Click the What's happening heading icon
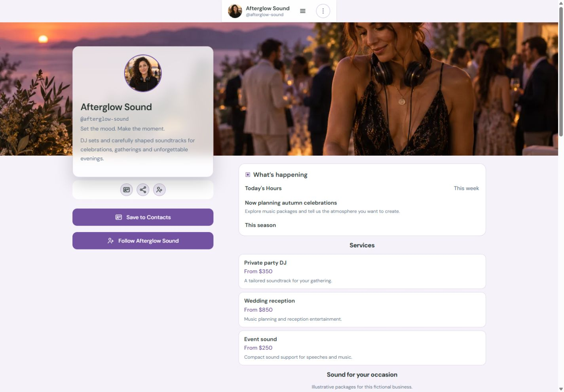This screenshot has width=564, height=392. point(248,175)
